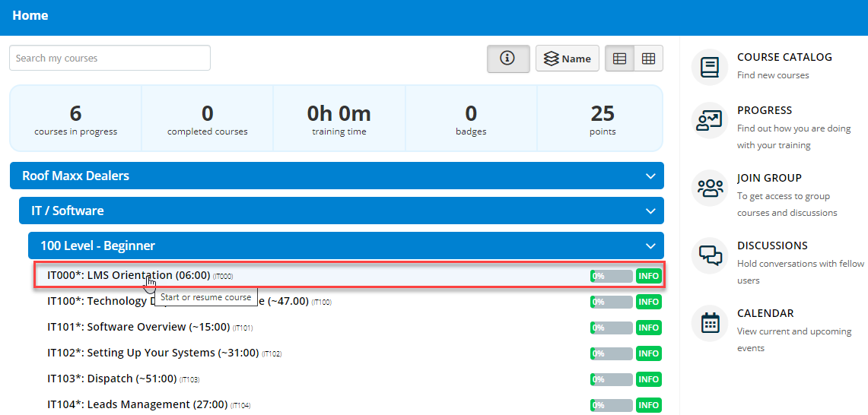Click the Discussions chat bubbles icon
The height and width of the screenshot is (415, 868).
(x=710, y=255)
